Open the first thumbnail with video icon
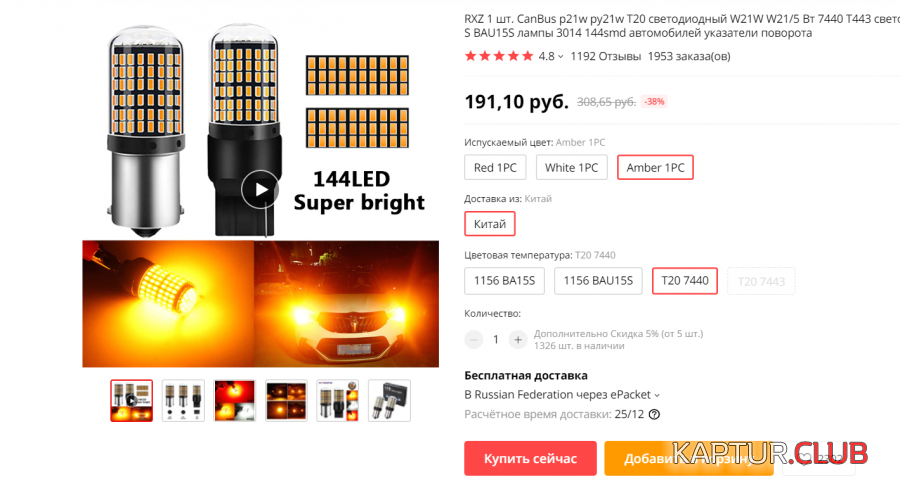 [x=131, y=401]
